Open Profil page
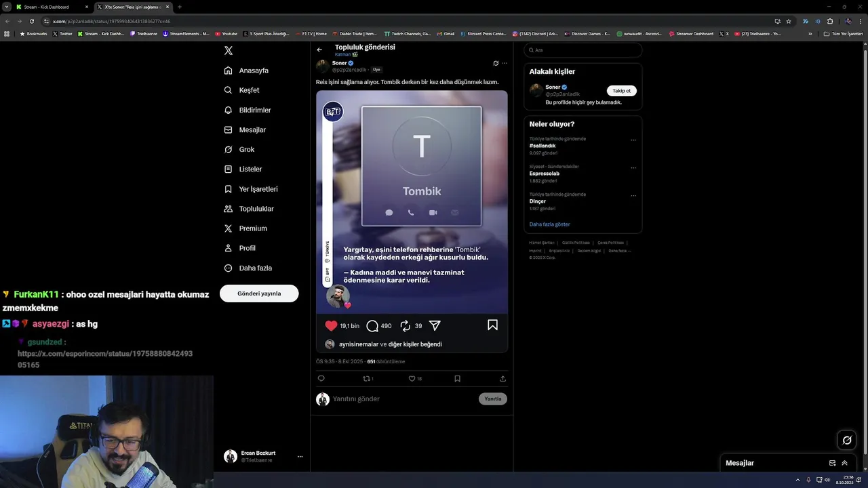Viewport: 868px width, 488px height. (239, 248)
